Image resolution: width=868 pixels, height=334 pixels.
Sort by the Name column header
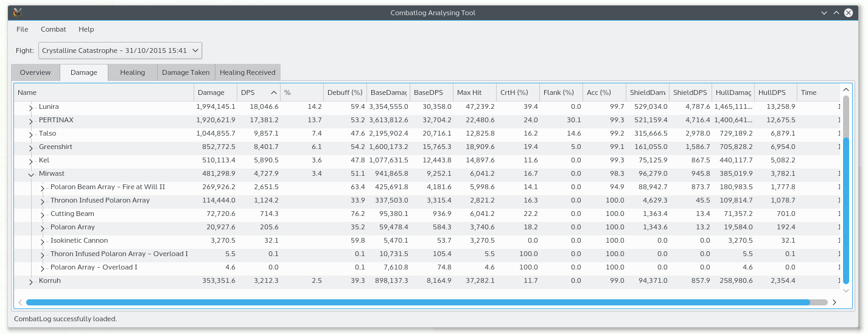click(x=104, y=92)
